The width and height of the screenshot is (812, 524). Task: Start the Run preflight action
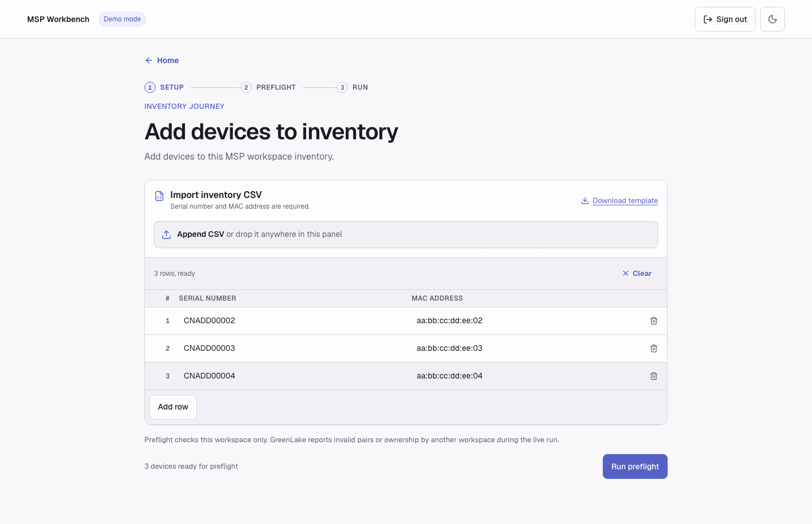click(635, 466)
